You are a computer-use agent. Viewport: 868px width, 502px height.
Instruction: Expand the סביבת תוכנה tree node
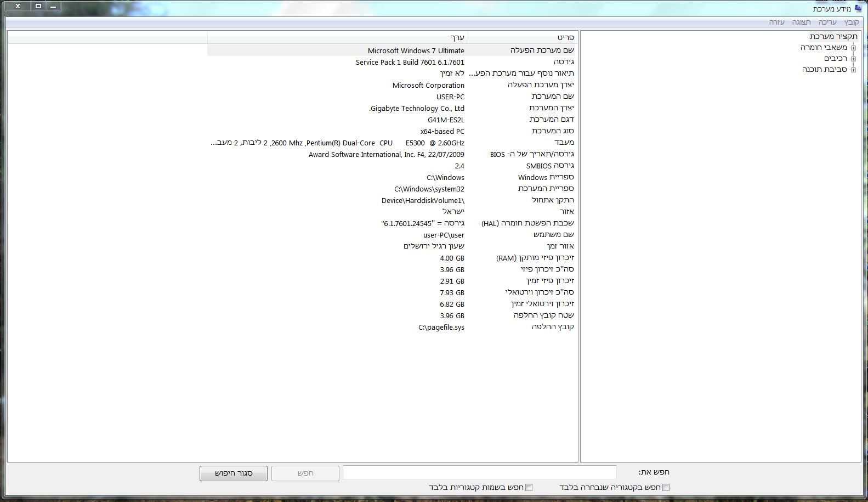point(853,70)
